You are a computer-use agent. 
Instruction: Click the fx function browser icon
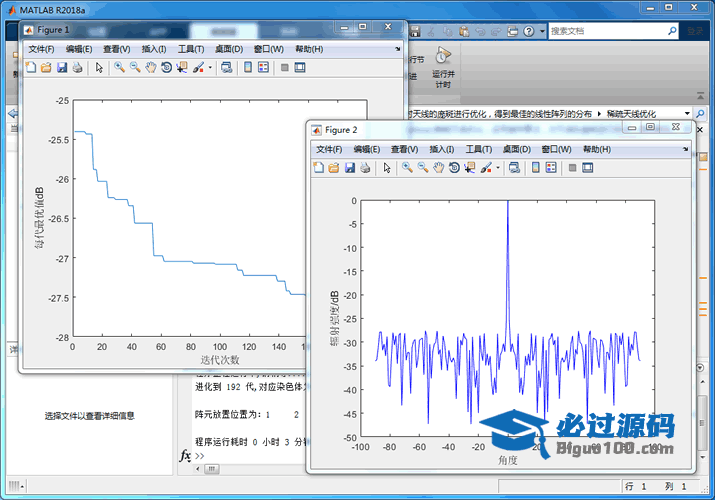pyautogui.click(x=185, y=455)
